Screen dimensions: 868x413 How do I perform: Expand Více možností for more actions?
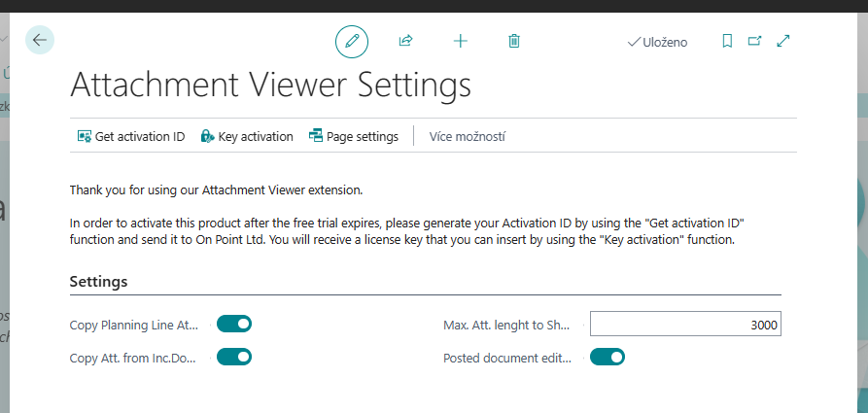[x=467, y=136]
